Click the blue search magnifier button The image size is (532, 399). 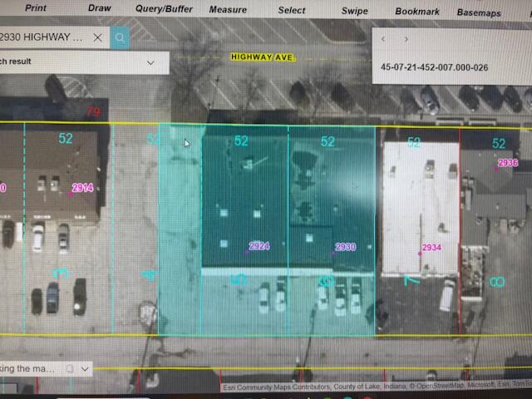click(x=121, y=37)
